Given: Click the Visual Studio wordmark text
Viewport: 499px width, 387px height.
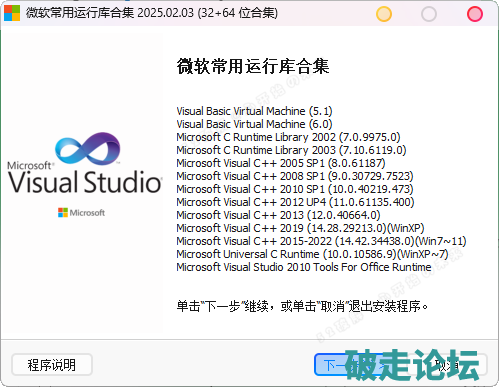Looking at the screenshot, I should point(85,182).
